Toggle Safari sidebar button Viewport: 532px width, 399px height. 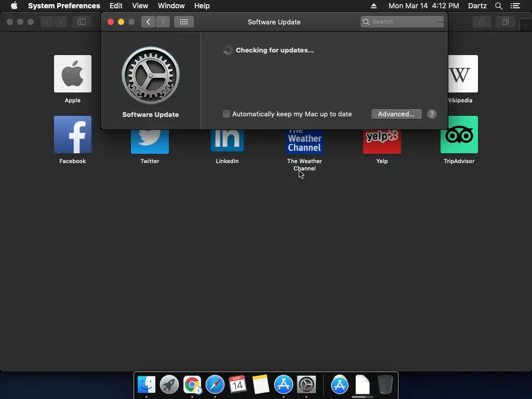(82, 22)
